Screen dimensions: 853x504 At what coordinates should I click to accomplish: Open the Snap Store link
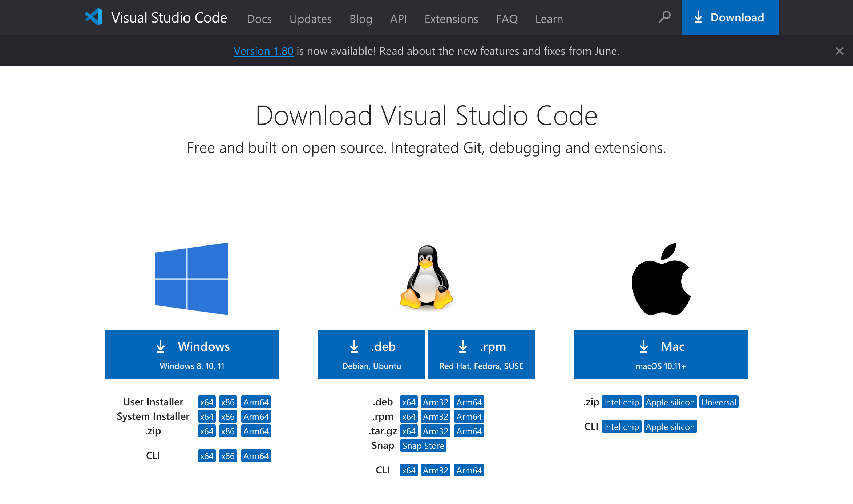point(423,446)
